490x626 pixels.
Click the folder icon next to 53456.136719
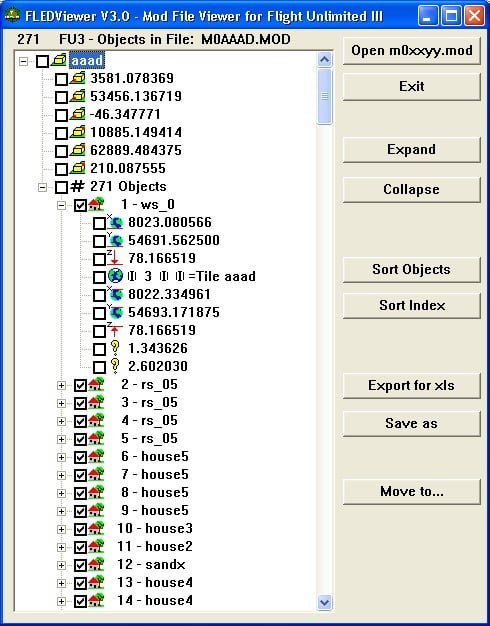77,96
